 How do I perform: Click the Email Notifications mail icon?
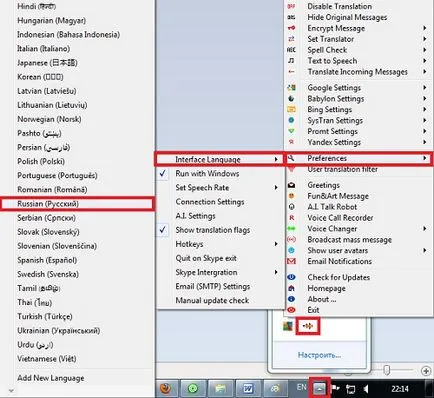(291, 261)
